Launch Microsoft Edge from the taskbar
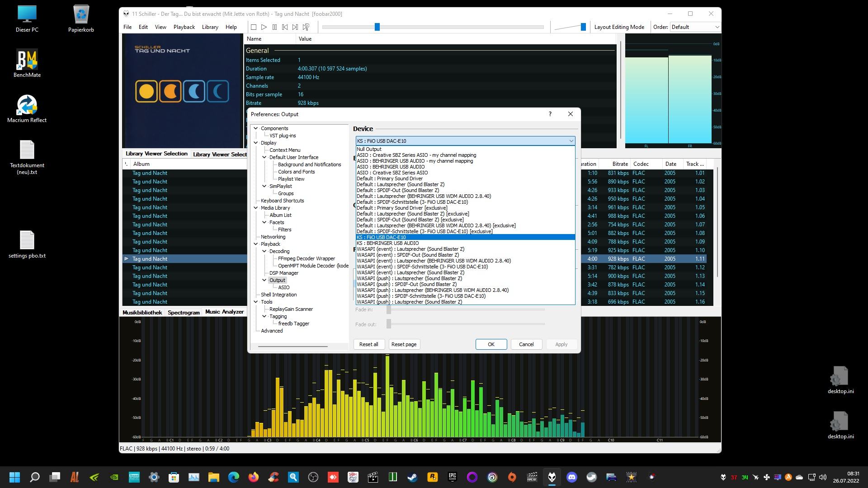Image resolution: width=868 pixels, height=488 pixels. pos(234,477)
